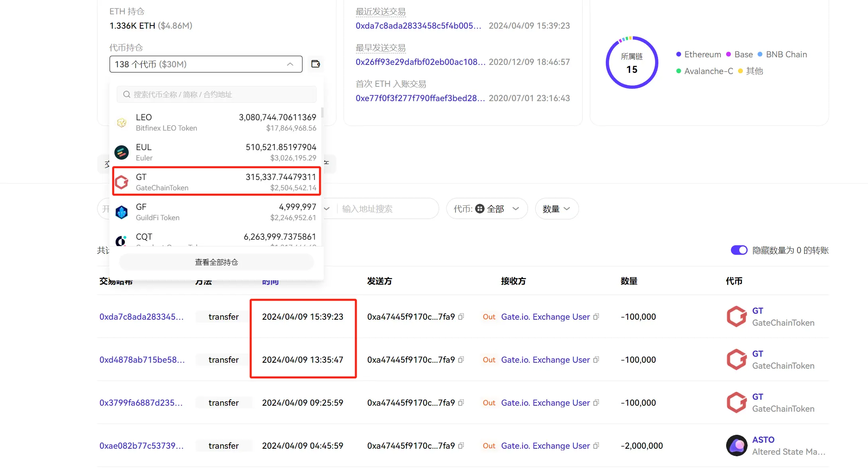The width and height of the screenshot is (868, 471).
Task: Click the search magnifier icon in token list
Action: coord(127,94)
